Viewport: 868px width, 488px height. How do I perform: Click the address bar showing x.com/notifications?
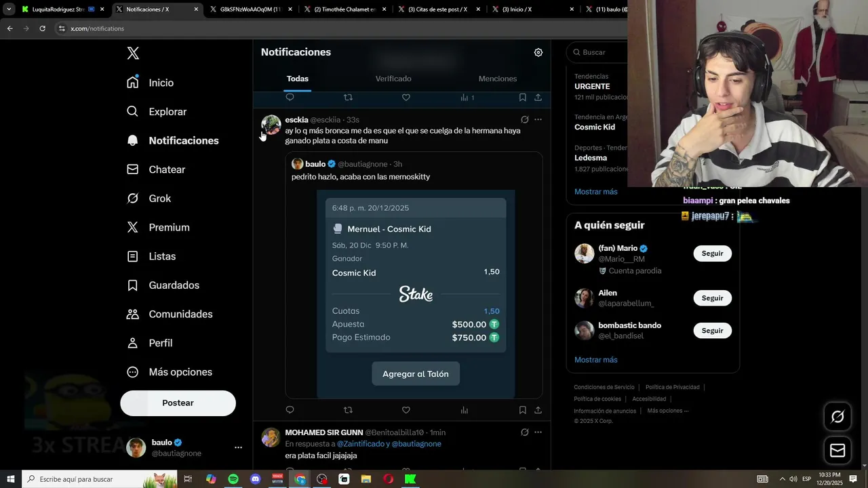click(97, 28)
